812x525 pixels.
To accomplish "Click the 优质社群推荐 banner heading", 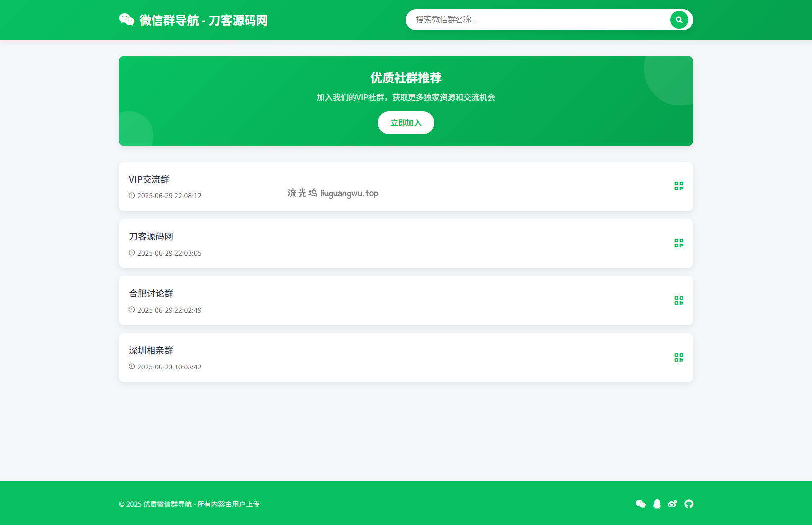I will click(406, 78).
